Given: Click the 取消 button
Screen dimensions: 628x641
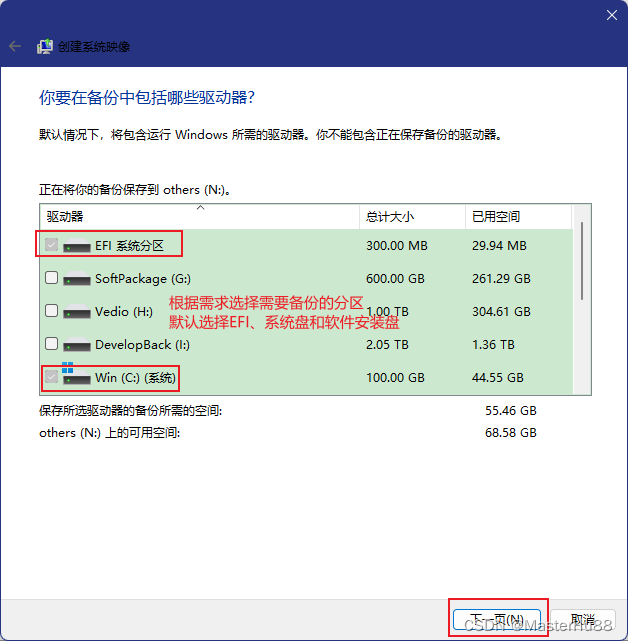Looking at the screenshot, I should point(583,620).
